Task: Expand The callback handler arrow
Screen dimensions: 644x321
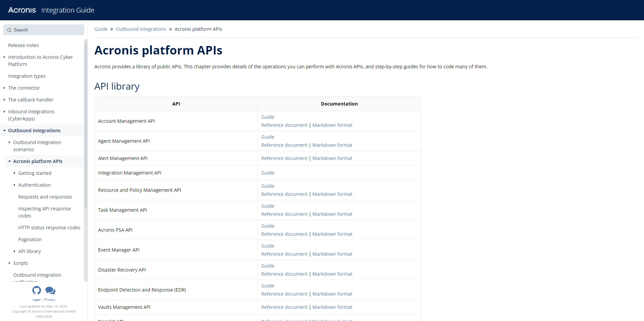Action: tap(4, 100)
